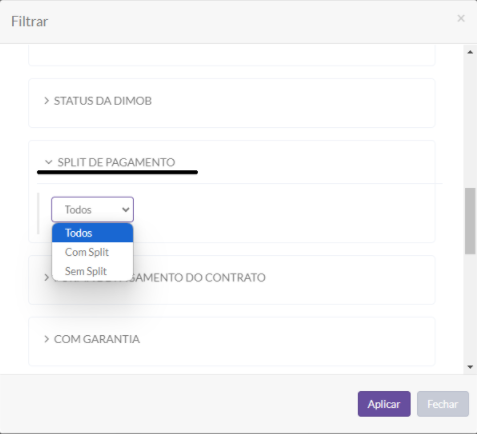The image size is (477, 434).
Task: Expand the STATUS DA DIMOB chevron
Action: pyautogui.click(x=47, y=101)
